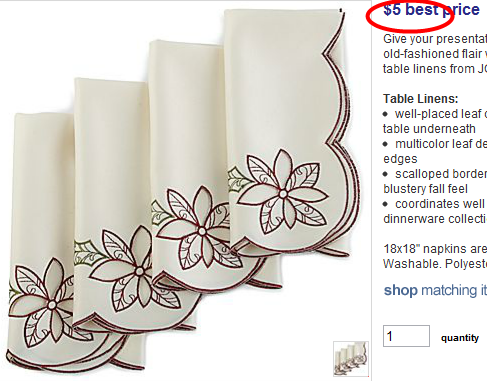Select the Table Linens heading text
Screen dimensions: 487x381
421,99
